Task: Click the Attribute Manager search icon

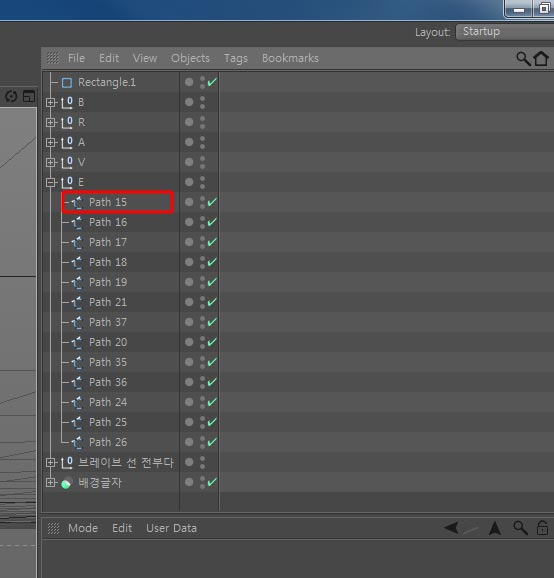Action: click(520, 528)
